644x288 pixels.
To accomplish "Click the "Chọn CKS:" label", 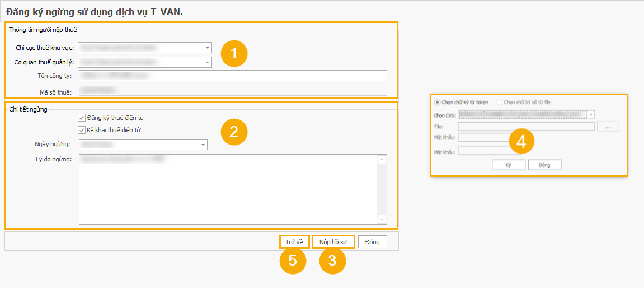I will pos(444,115).
